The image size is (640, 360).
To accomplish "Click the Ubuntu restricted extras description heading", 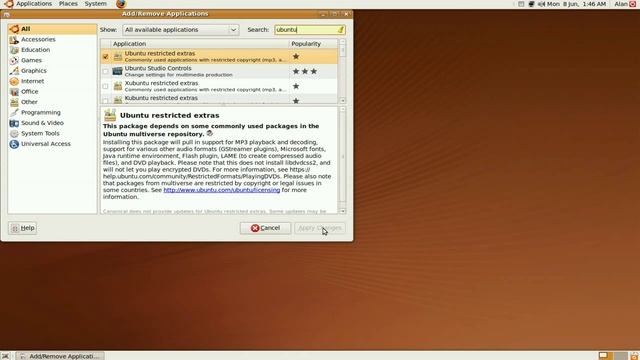I will click(x=169, y=116).
